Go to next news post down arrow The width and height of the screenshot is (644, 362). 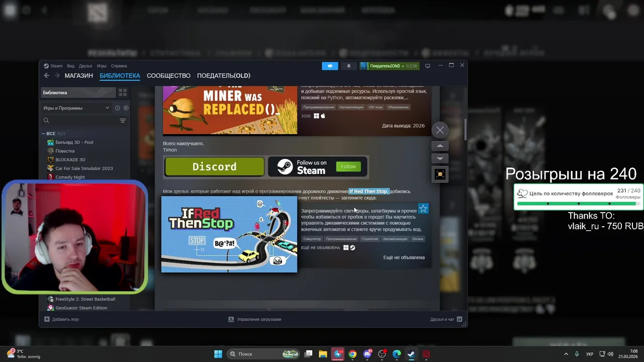click(440, 158)
